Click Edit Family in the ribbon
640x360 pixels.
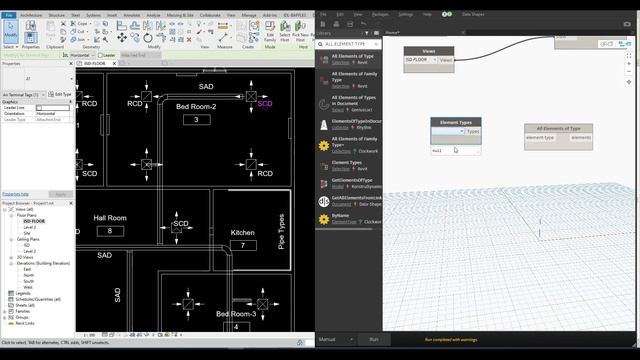click(x=270, y=32)
